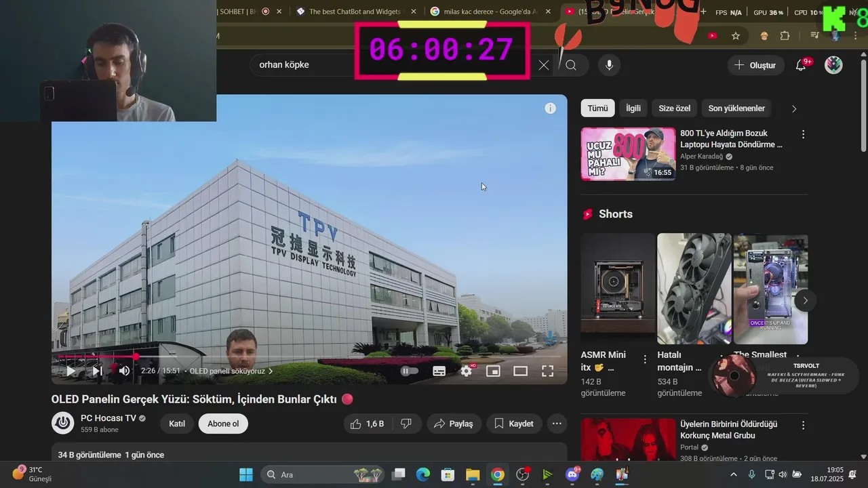Toggle the autoplay switch in player

(409, 371)
